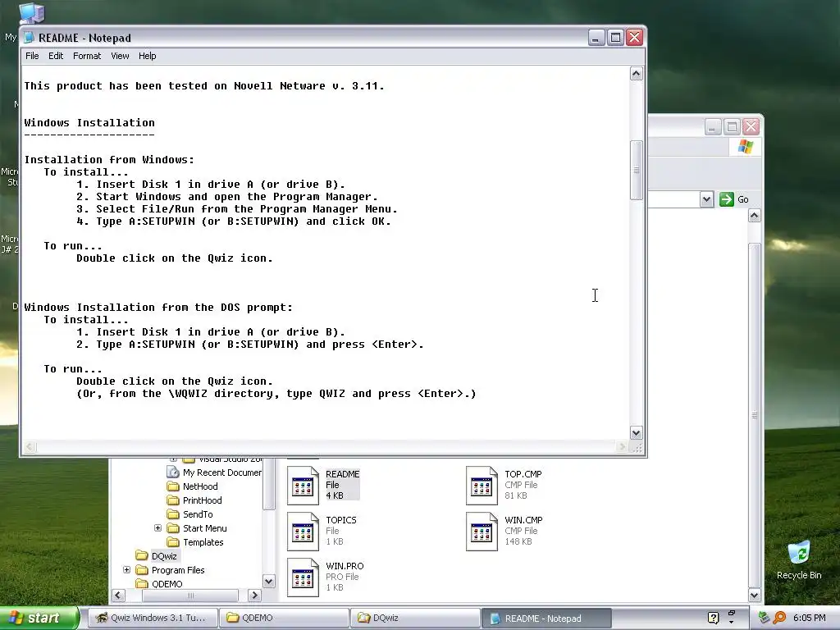Viewport: 840px width, 630px height.
Task: Click the README file name label
Action: pyautogui.click(x=342, y=474)
